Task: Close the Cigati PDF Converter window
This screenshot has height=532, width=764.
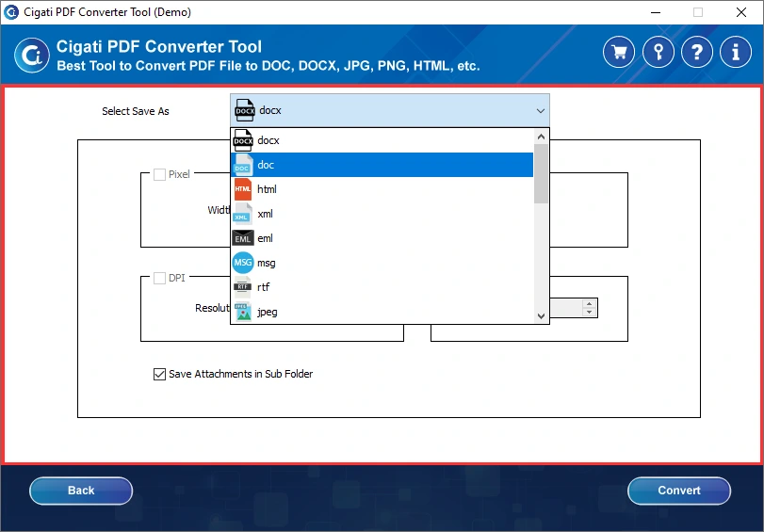Action: pos(741,12)
